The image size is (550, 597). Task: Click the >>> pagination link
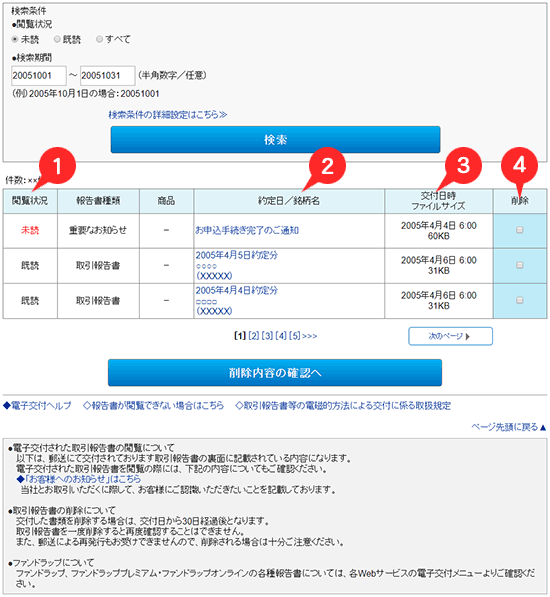coord(309,336)
